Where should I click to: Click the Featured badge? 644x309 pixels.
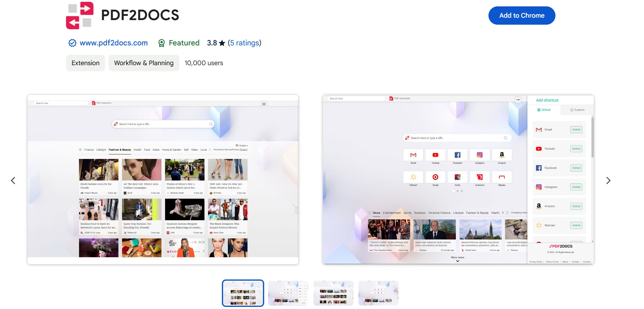pos(179,43)
